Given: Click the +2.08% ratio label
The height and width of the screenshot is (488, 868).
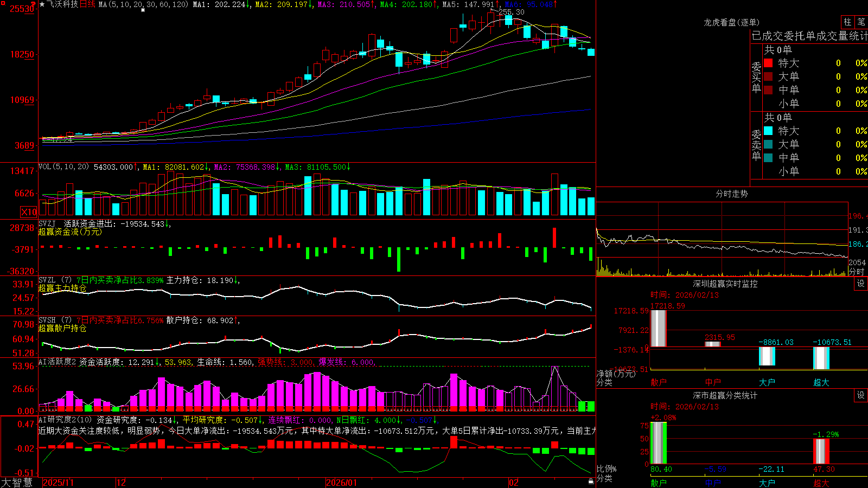Looking at the screenshot, I should point(663,418).
